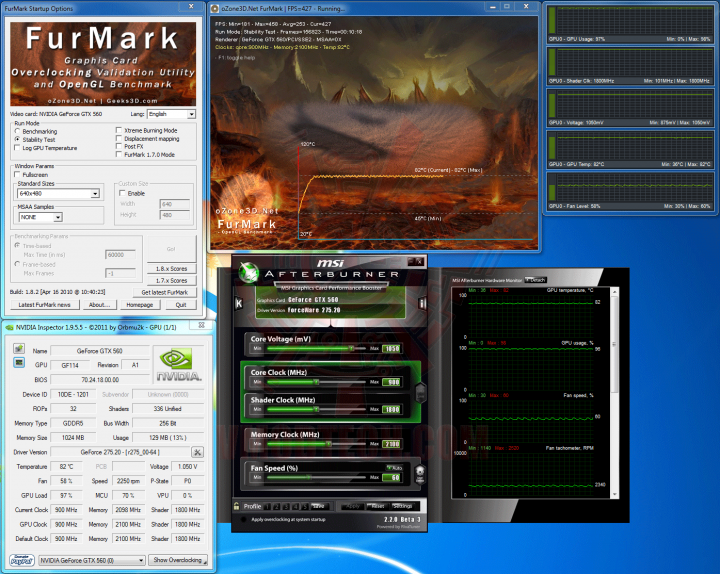The width and height of the screenshot is (720, 574).
Task: Click the FurMark banner image
Action: tap(103, 64)
